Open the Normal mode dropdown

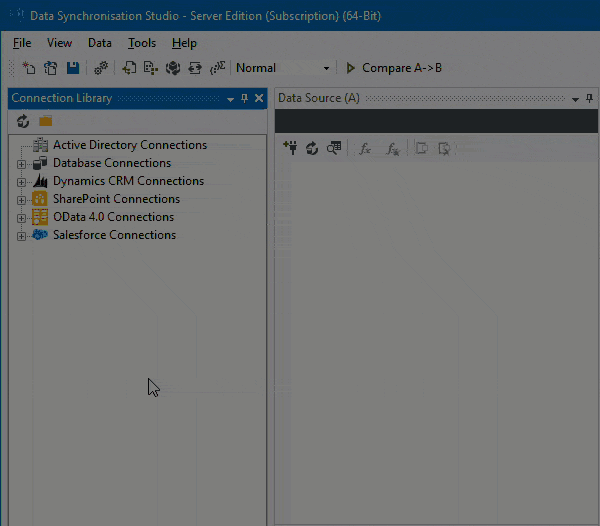click(x=326, y=68)
